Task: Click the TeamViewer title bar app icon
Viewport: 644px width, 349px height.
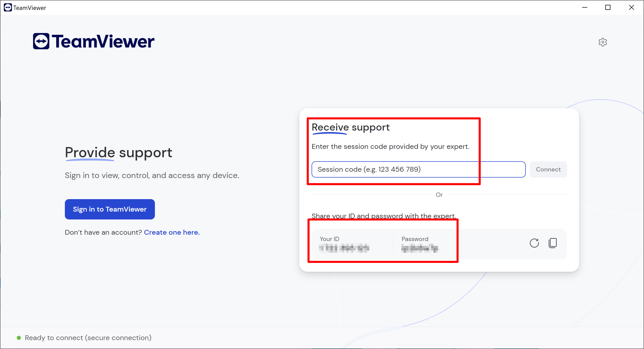Action: click(x=8, y=7)
